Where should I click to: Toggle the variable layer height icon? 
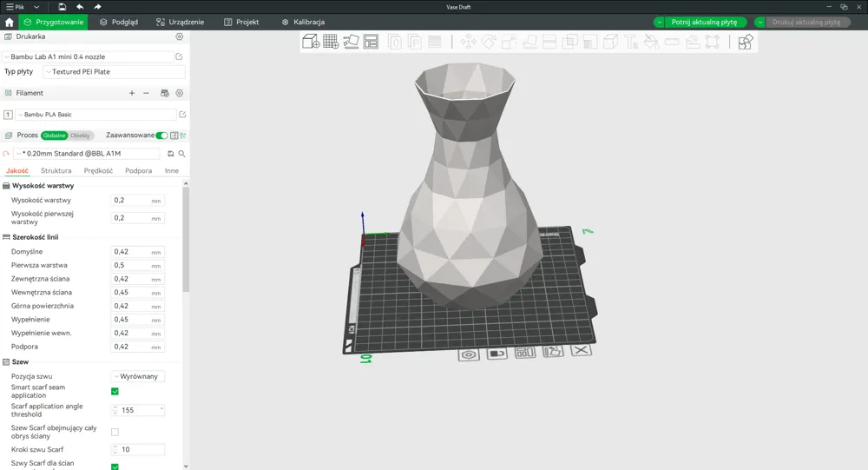(x=435, y=42)
